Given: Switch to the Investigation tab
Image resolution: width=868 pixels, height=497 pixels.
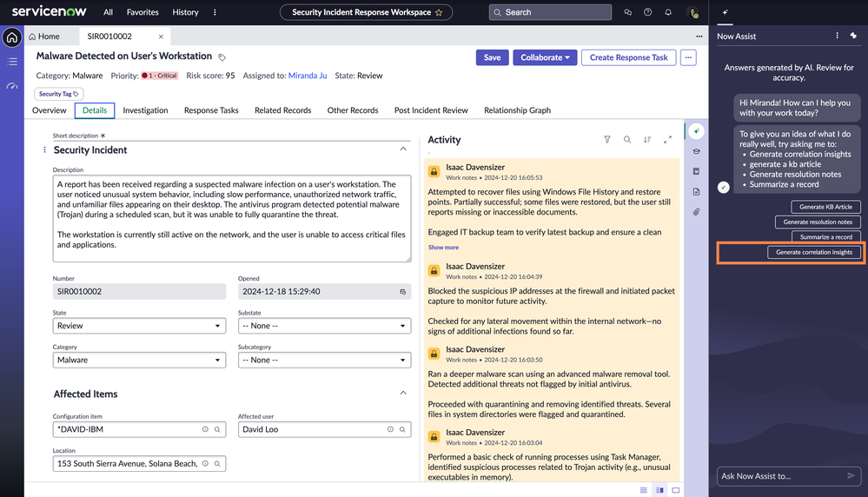Looking at the screenshot, I should coord(145,110).
